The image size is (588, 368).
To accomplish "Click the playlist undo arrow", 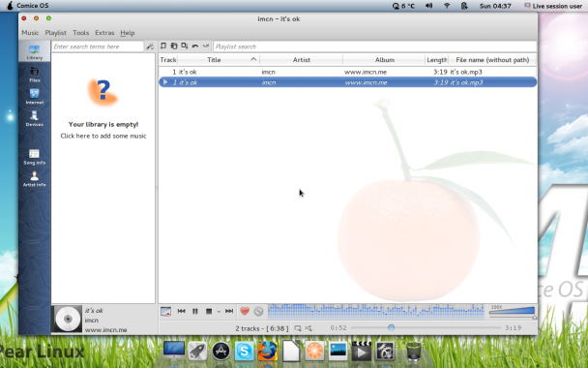I will click(195, 46).
